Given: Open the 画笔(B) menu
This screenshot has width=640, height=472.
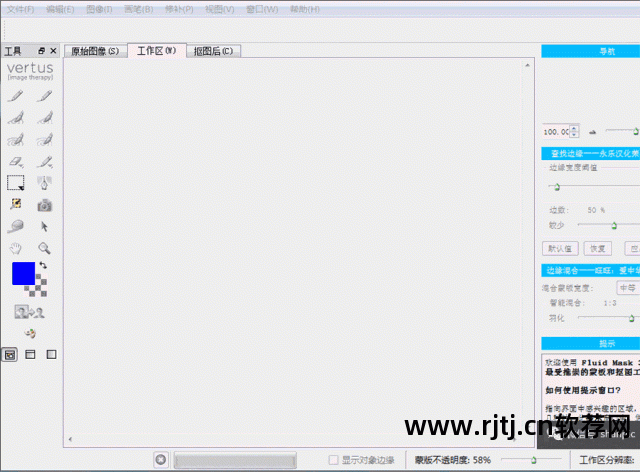Looking at the screenshot, I should click(138, 9).
